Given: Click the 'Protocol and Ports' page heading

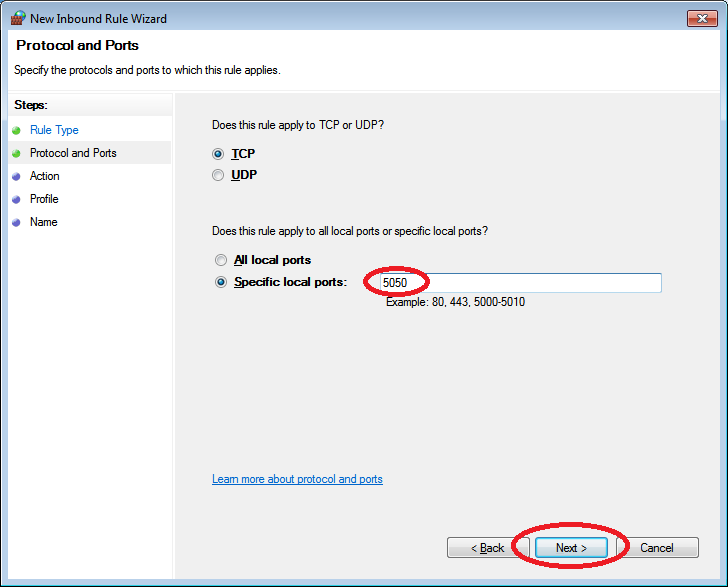Looking at the screenshot, I should click(x=78, y=45).
